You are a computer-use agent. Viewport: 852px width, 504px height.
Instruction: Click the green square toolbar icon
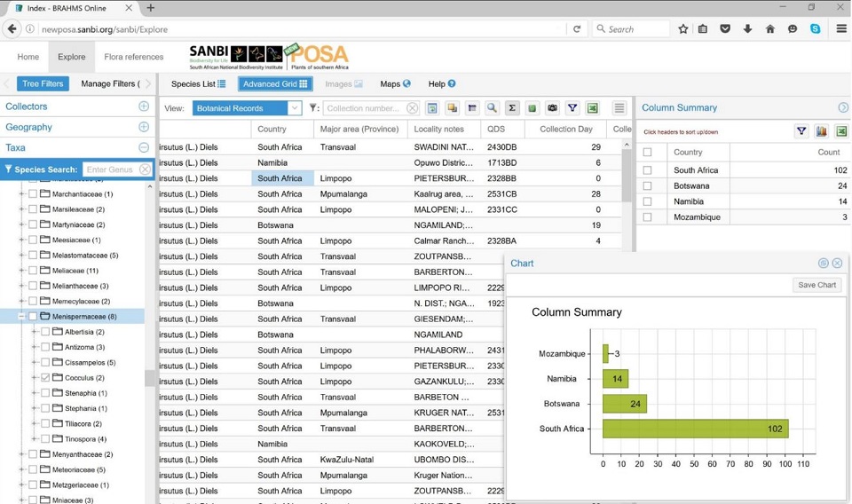click(532, 108)
